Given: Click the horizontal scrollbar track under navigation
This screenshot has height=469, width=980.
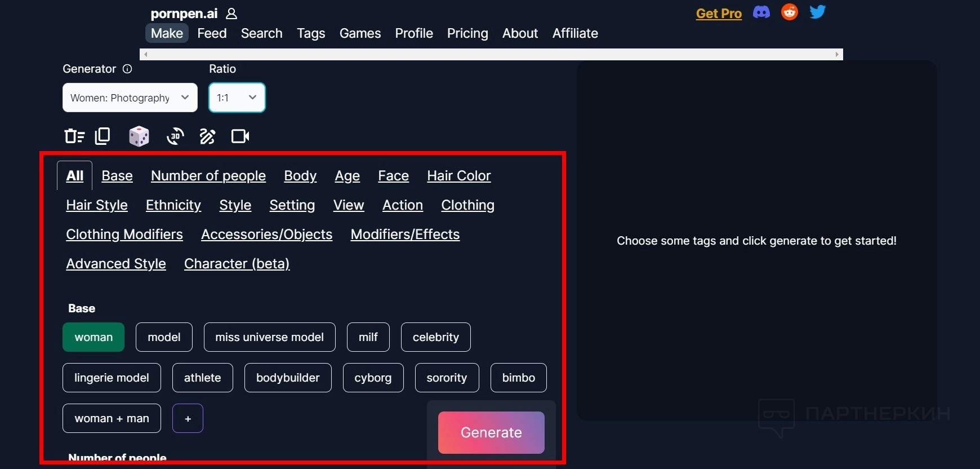Looking at the screenshot, I should (491, 54).
